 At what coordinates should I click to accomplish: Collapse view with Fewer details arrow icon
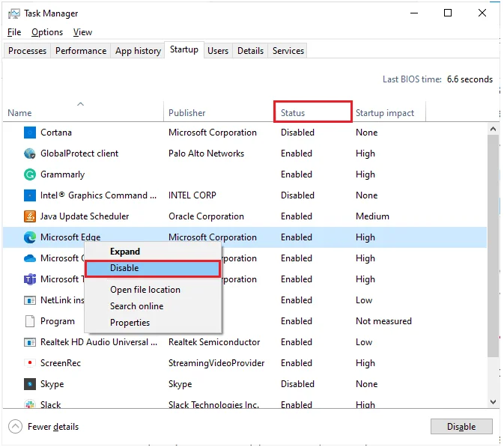click(15, 427)
